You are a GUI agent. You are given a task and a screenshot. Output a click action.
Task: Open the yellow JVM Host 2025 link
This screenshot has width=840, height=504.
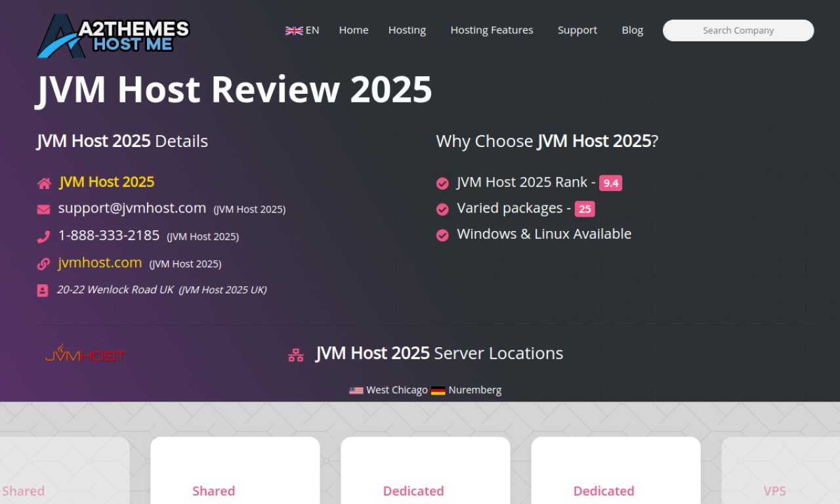(x=107, y=182)
